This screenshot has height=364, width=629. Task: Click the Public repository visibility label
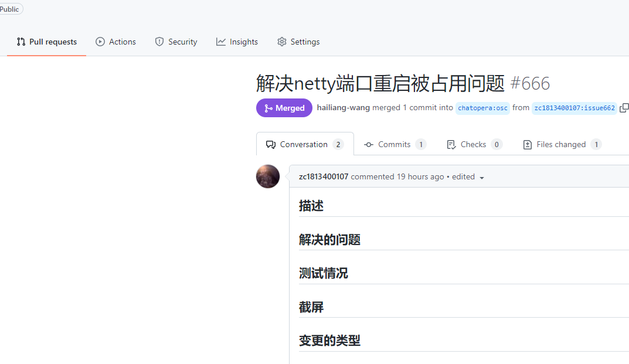pyautogui.click(x=9, y=9)
